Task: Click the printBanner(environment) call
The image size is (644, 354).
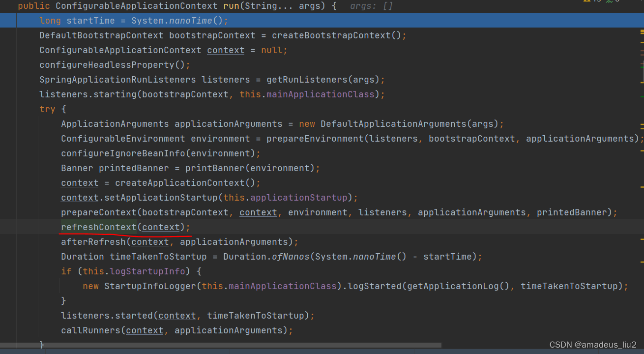Action: point(250,168)
